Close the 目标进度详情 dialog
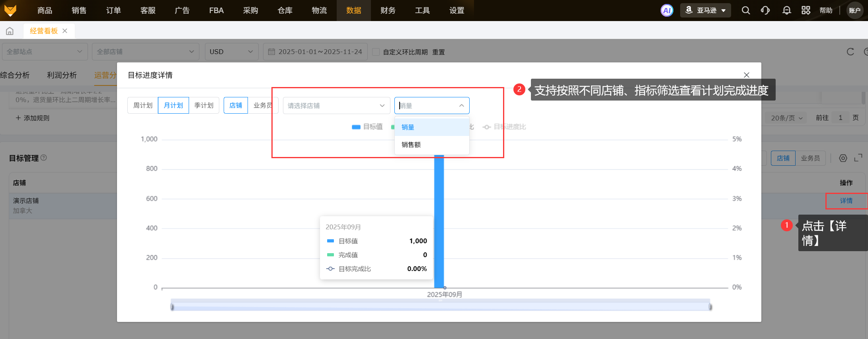Screen dimensions: 868x339 coord(747,75)
